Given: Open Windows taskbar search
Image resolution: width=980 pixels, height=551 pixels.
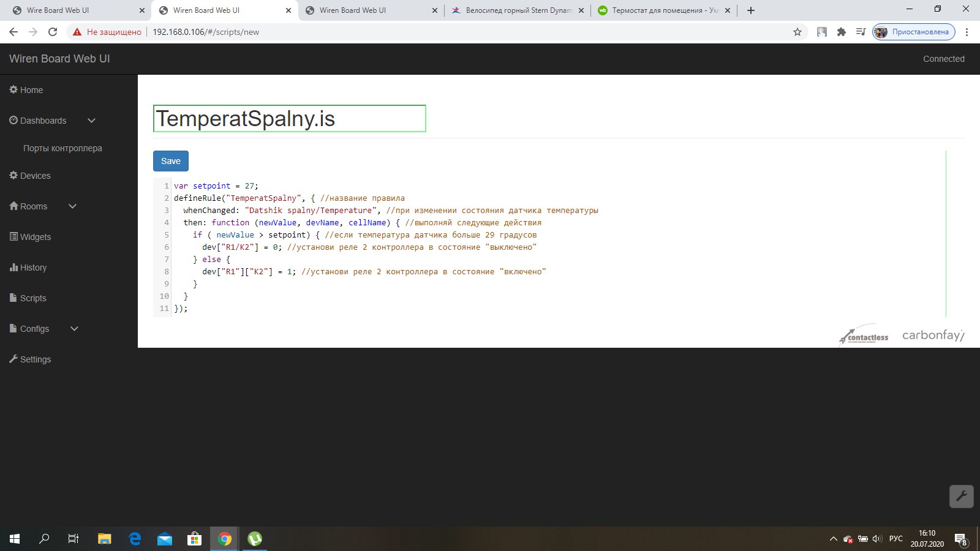Looking at the screenshot, I should click(x=44, y=539).
